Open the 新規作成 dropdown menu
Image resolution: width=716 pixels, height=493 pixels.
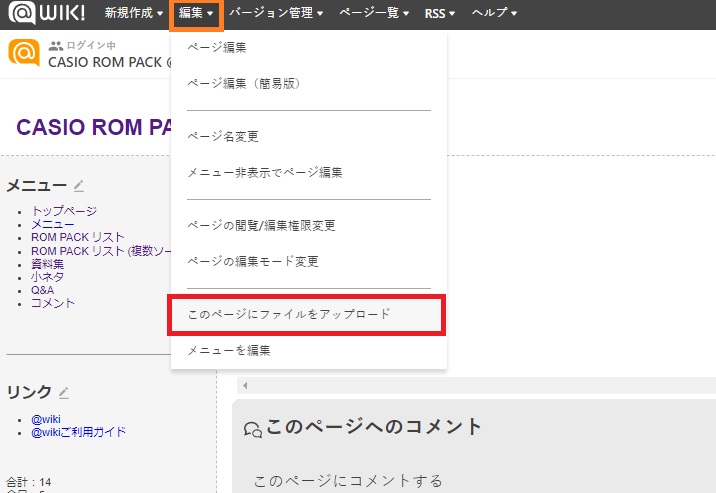click(x=134, y=13)
